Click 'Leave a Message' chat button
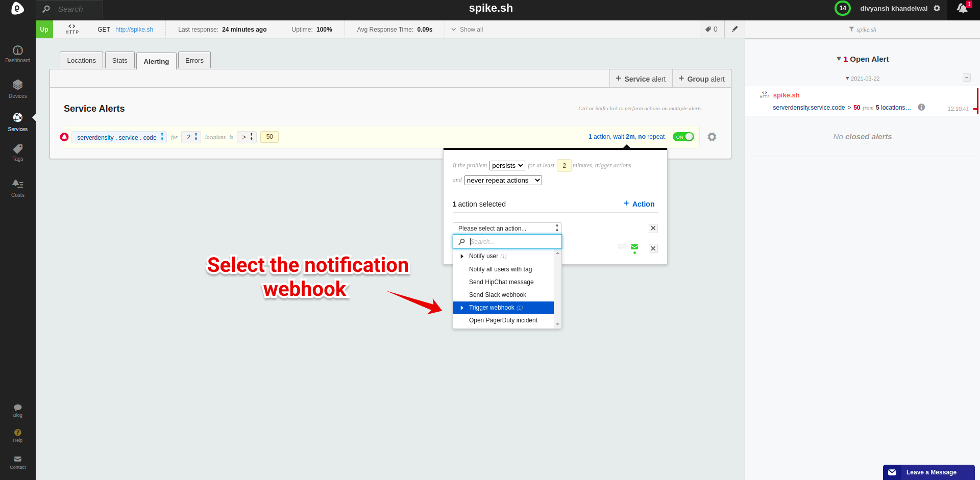This screenshot has height=480, width=980. coord(929,472)
